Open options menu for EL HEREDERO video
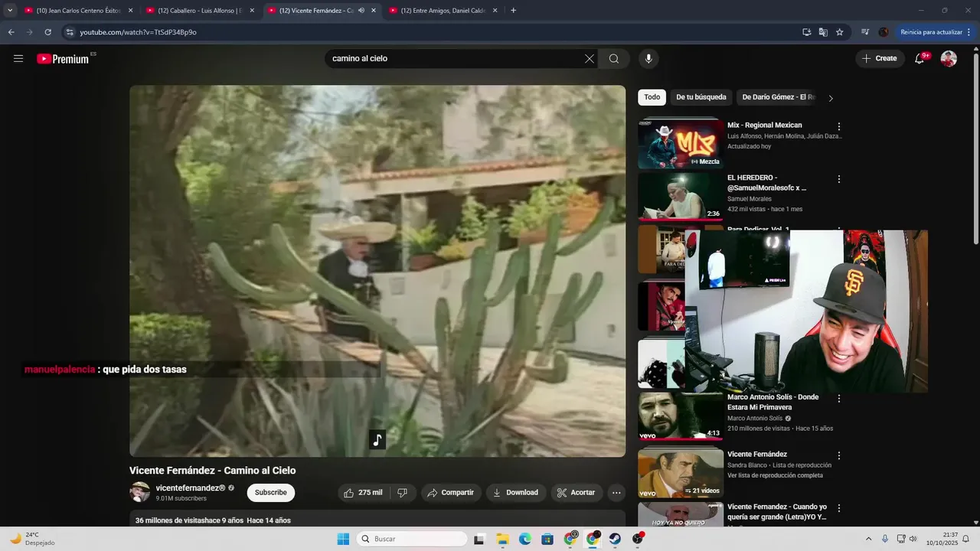This screenshot has width=980, height=551. click(x=839, y=179)
